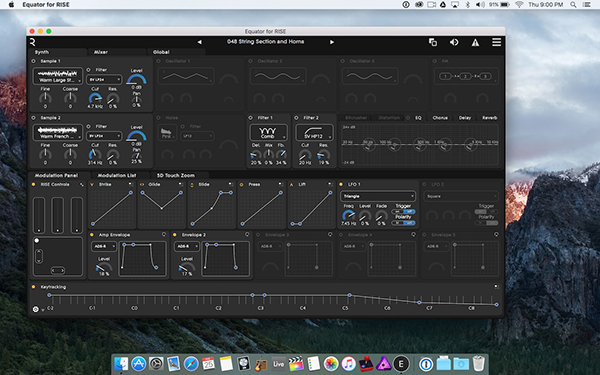The image size is (600, 375).
Task: Click the warning triangle panic icon
Action: point(475,42)
